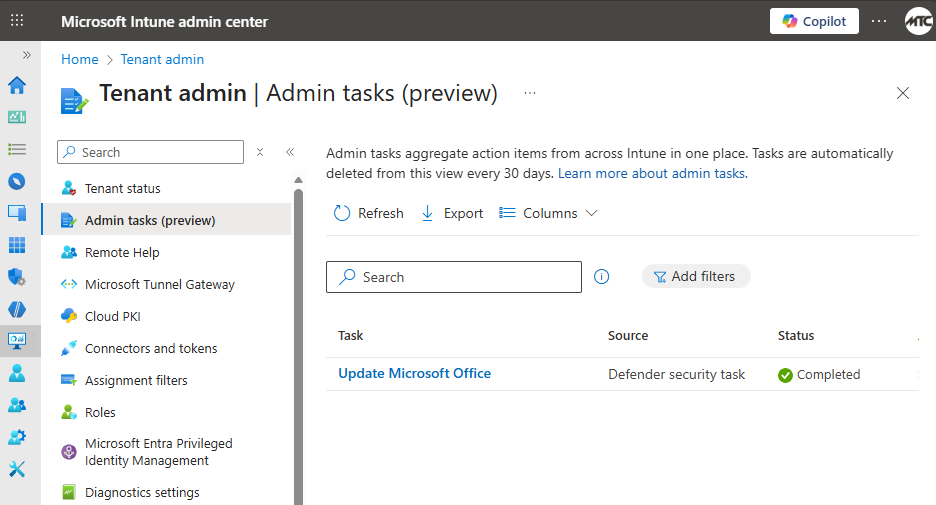
Task: Click Learn more about admin tasks link
Action: pos(652,173)
